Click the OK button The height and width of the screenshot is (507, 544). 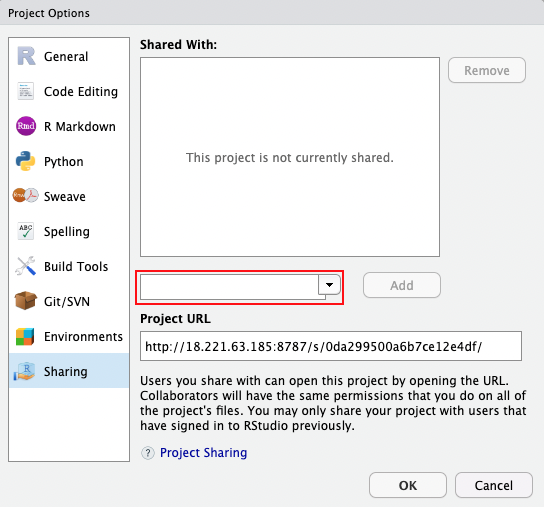pyautogui.click(x=408, y=485)
